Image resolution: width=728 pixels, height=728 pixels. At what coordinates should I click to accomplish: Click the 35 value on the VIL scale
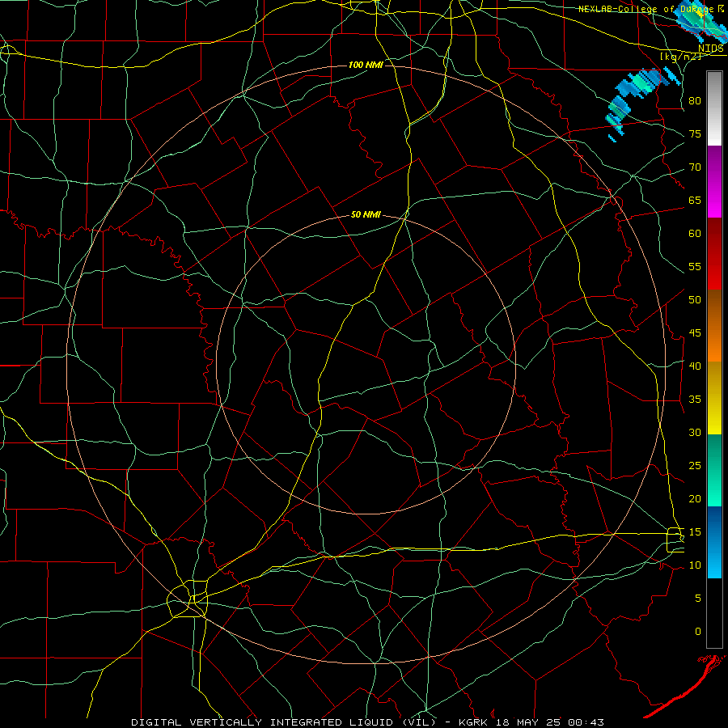695,400
